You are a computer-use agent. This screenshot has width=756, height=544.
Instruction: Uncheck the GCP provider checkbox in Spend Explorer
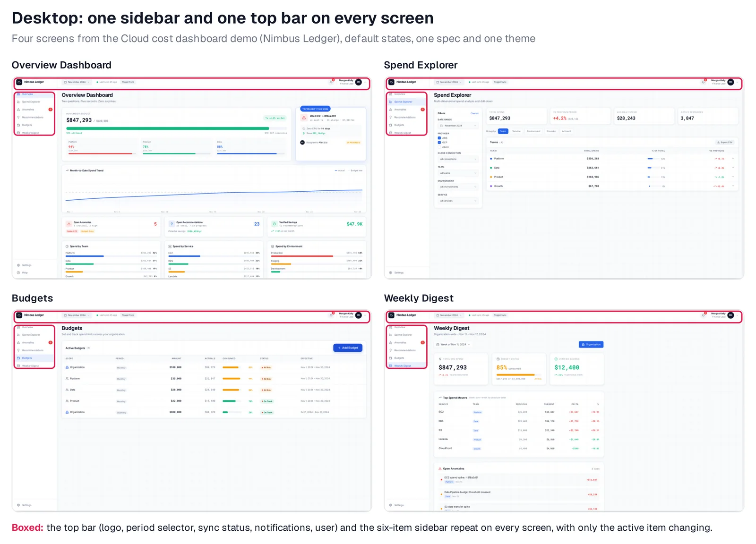pyautogui.click(x=439, y=142)
